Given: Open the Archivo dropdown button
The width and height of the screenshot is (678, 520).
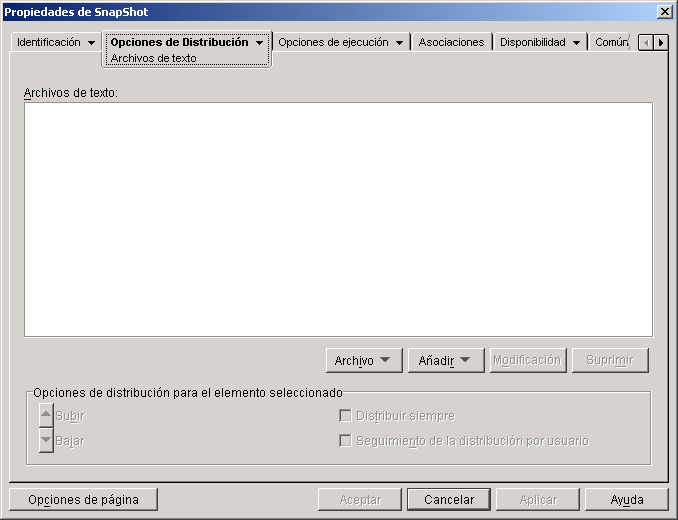Looking at the screenshot, I should pos(364,360).
